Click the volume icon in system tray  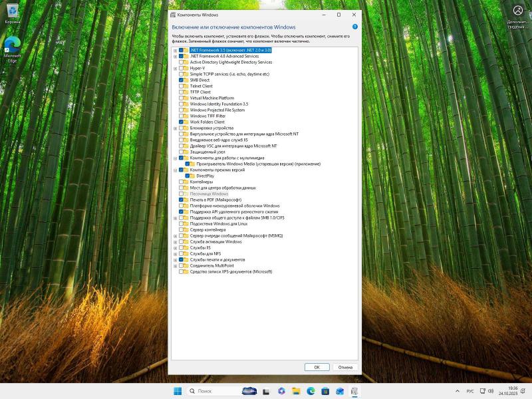click(x=490, y=391)
